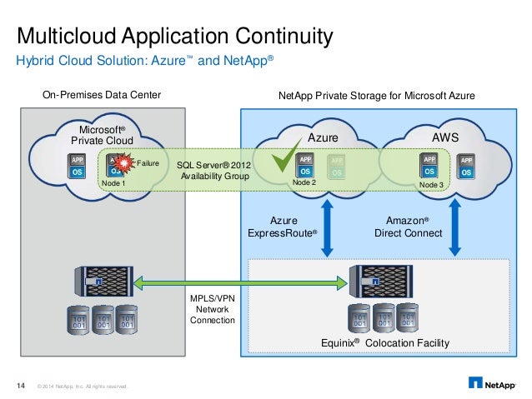Image resolution: width=532 pixels, height=399 pixels.
Task: Click the middle disk cylinder in the Equinix facility
Action: click(x=384, y=318)
